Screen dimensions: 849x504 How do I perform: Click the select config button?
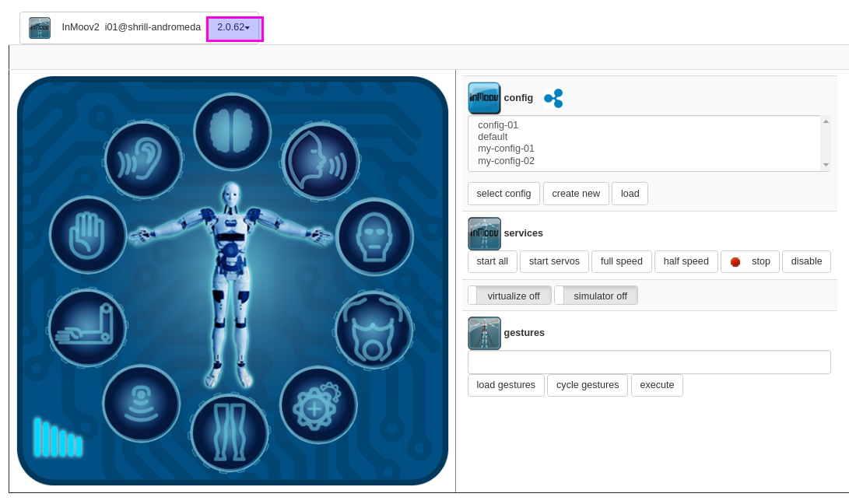click(503, 194)
